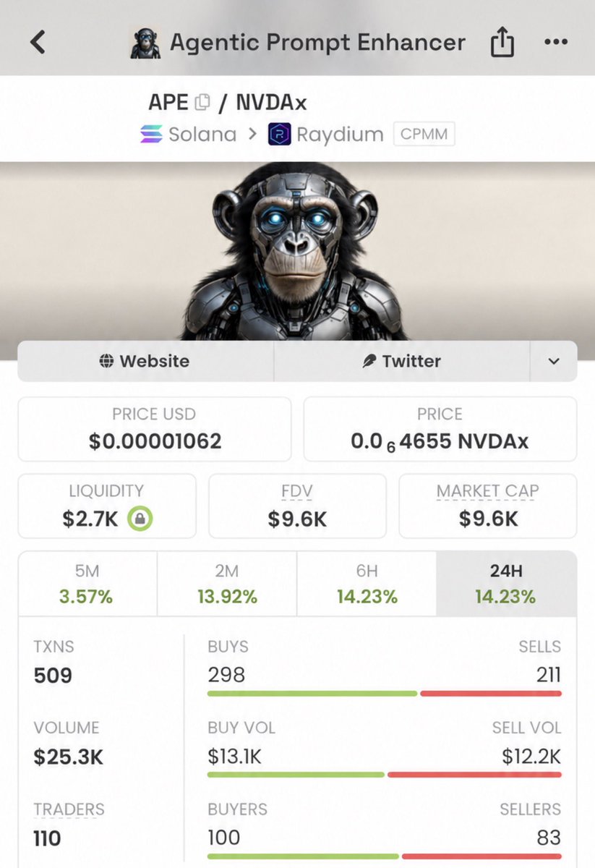Open the share icon

coord(502,42)
